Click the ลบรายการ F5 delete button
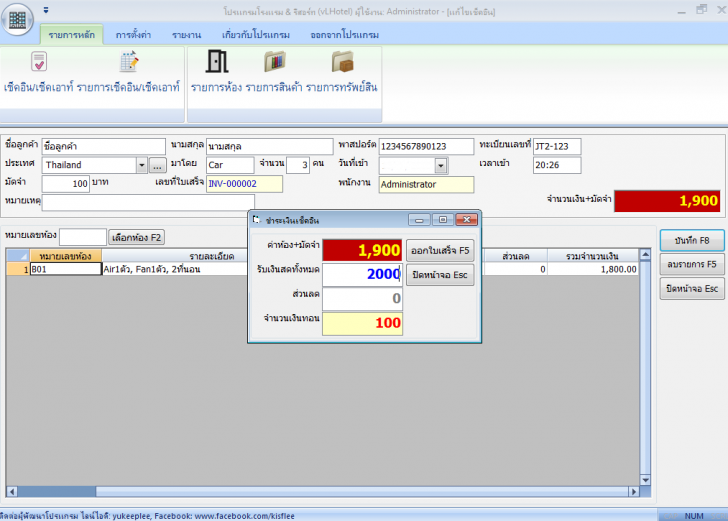This screenshot has width=728, height=521. (692, 264)
